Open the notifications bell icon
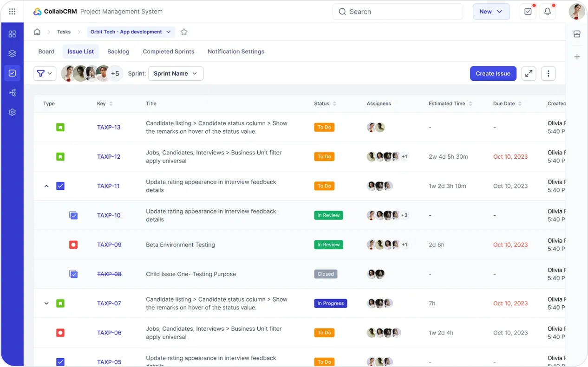The height and width of the screenshot is (367, 588). coord(548,12)
